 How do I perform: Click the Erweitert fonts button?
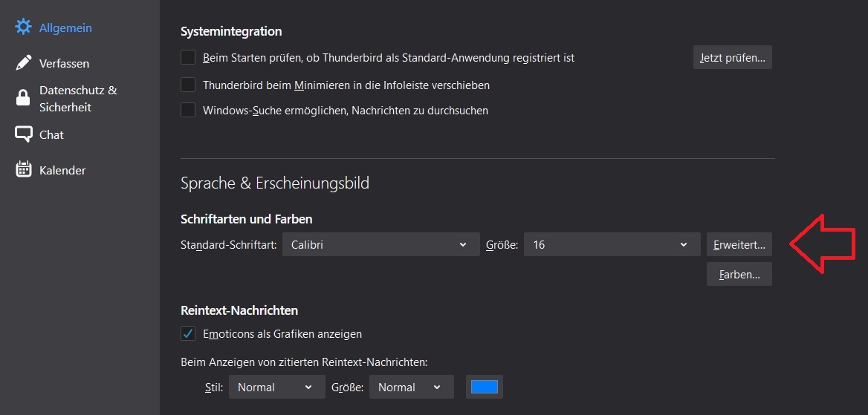pyautogui.click(x=739, y=244)
